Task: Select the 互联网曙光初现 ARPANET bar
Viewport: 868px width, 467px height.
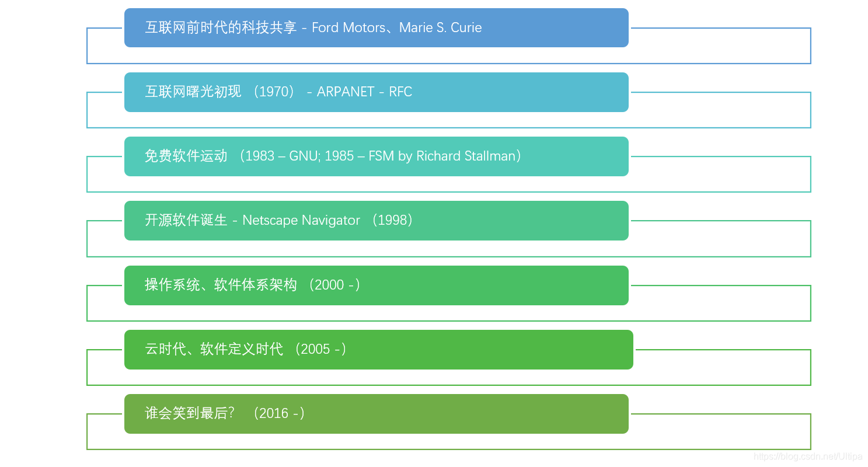Action: tap(376, 92)
